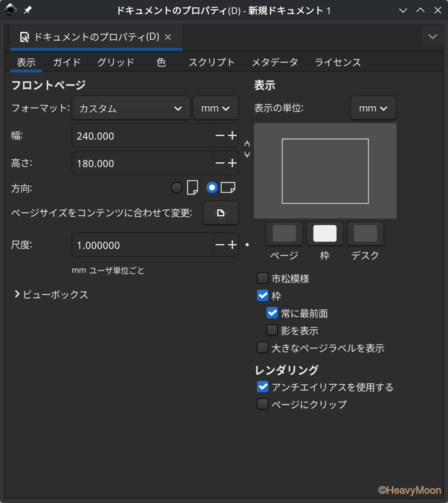Click the 枠 border color swatch

[x=325, y=234]
